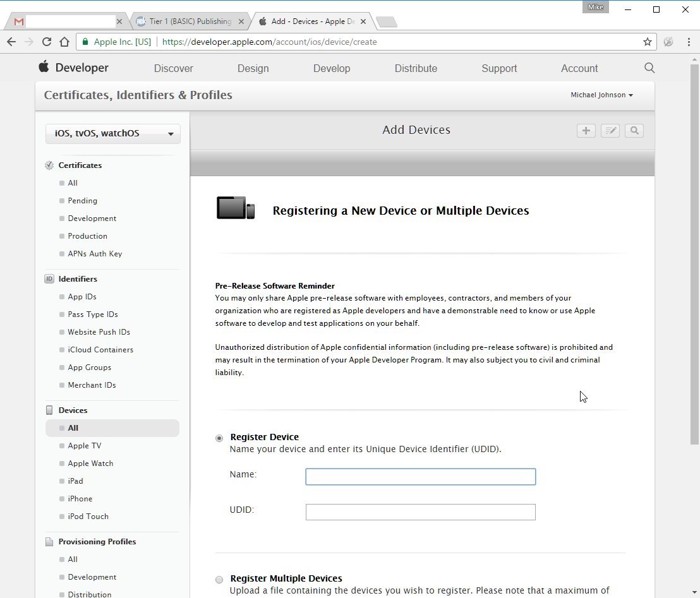Go to the browser home page
The width and height of the screenshot is (700, 598).
click(x=64, y=42)
